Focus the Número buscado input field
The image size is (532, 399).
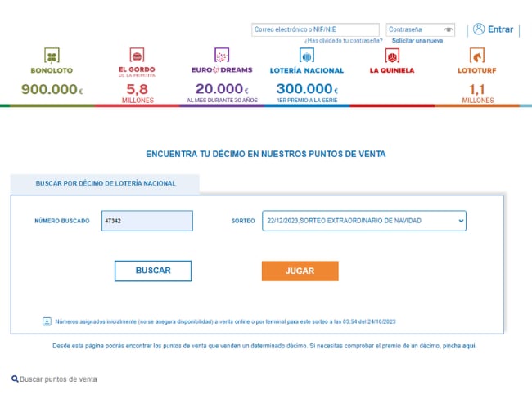147,221
